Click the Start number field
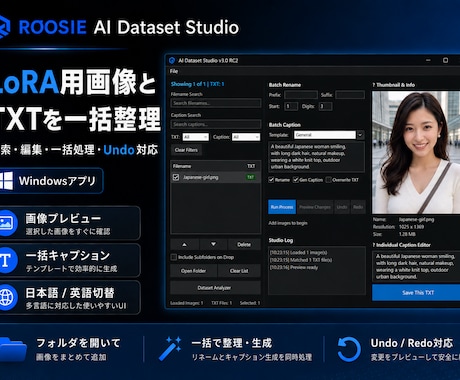 click(x=291, y=106)
